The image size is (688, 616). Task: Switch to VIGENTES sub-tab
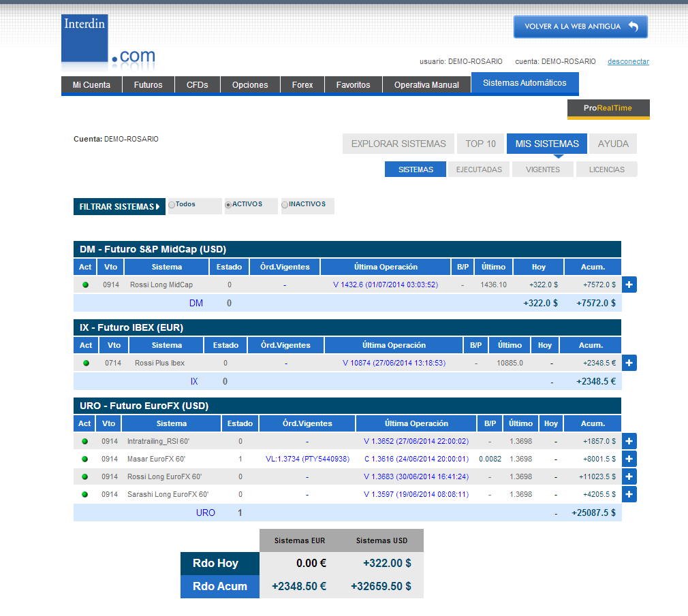click(543, 169)
